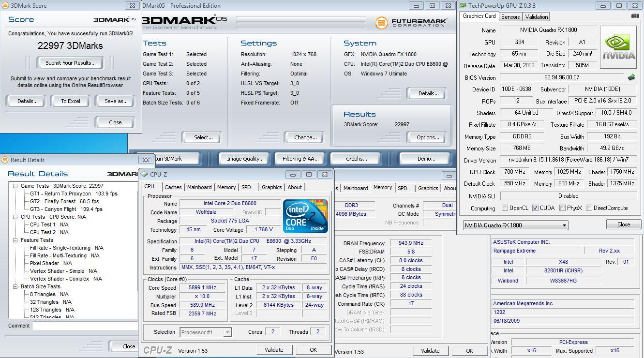The width and height of the screenshot is (644, 358).
Task: Select the CPU tab in front CPU-Z
Action: click(149, 186)
